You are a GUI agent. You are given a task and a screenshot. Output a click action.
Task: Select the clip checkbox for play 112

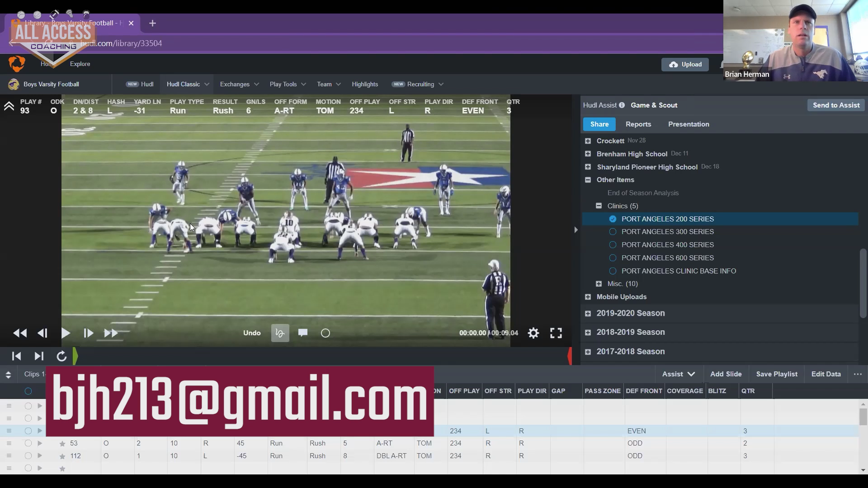click(x=28, y=456)
